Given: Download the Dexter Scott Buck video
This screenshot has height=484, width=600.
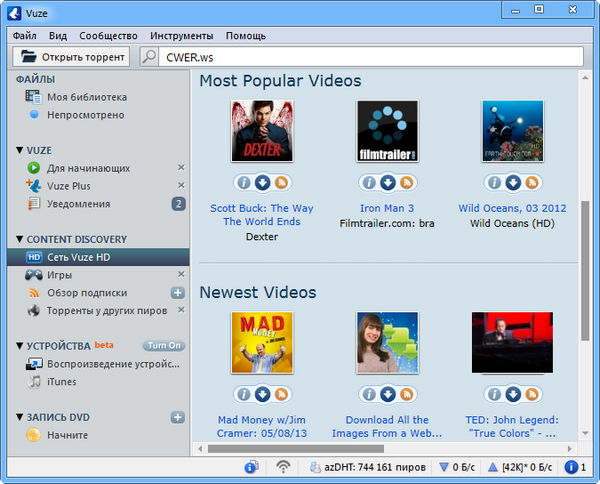Looking at the screenshot, I should point(262,183).
